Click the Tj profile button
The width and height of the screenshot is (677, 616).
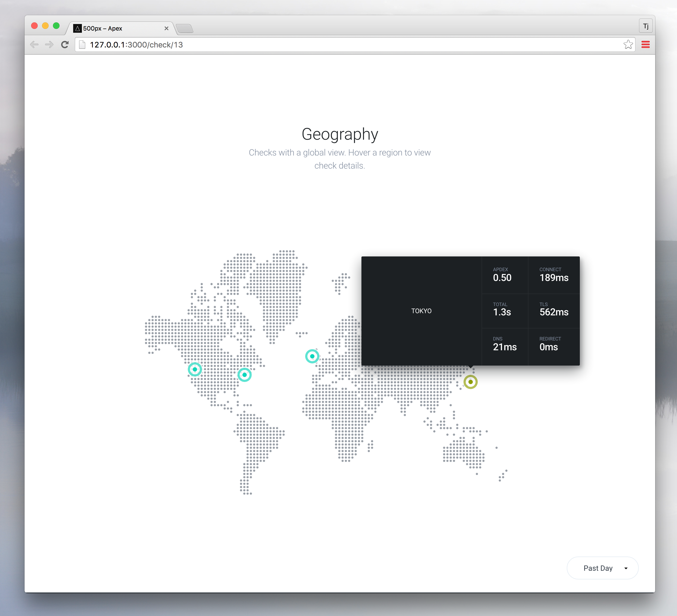pyautogui.click(x=645, y=26)
